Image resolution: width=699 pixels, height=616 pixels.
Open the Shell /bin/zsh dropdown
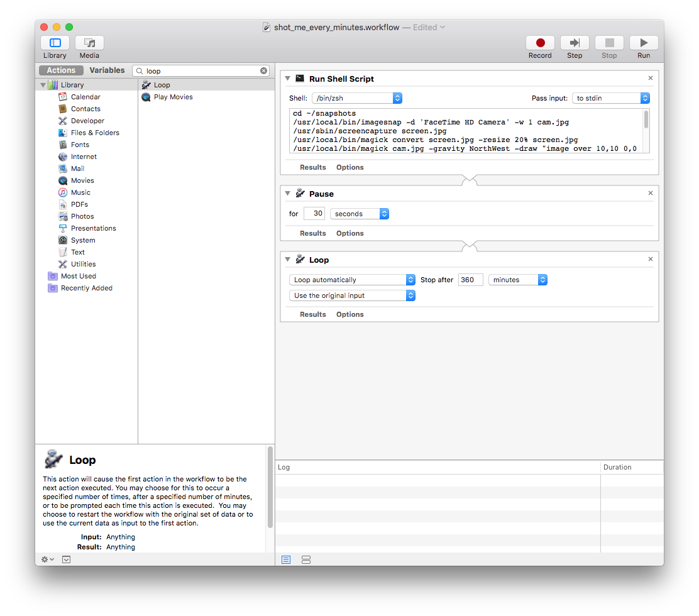pos(356,98)
